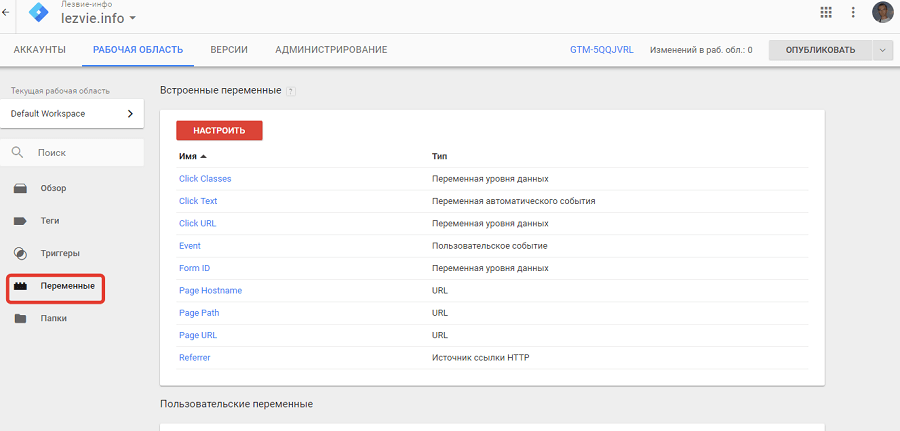Click the Google Tag Manager logo
900x431 pixels.
click(38, 13)
